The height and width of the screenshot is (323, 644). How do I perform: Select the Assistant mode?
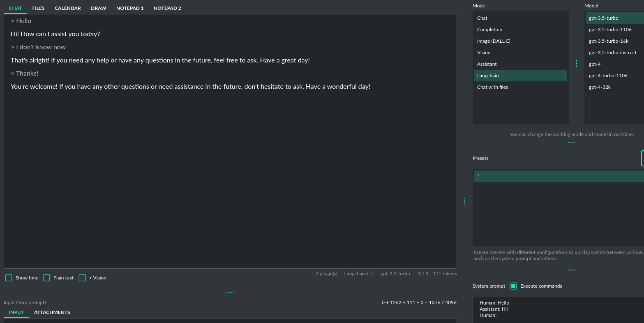(x=487, y=64)
